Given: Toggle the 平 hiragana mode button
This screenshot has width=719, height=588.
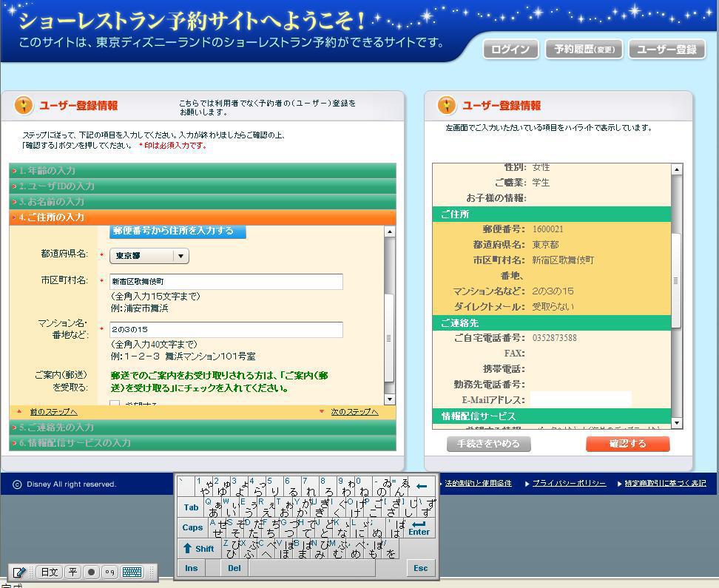Looking at the screenshot, I should pos(73,572).
